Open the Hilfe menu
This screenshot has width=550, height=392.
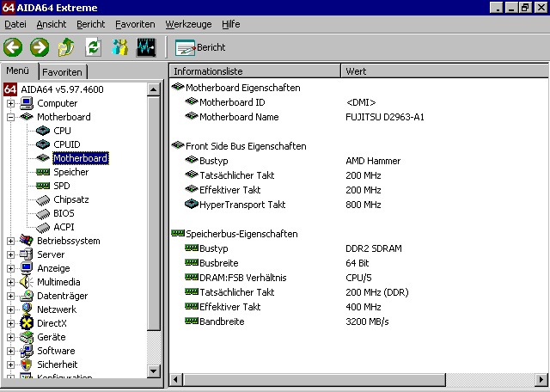tap(231, 24)
